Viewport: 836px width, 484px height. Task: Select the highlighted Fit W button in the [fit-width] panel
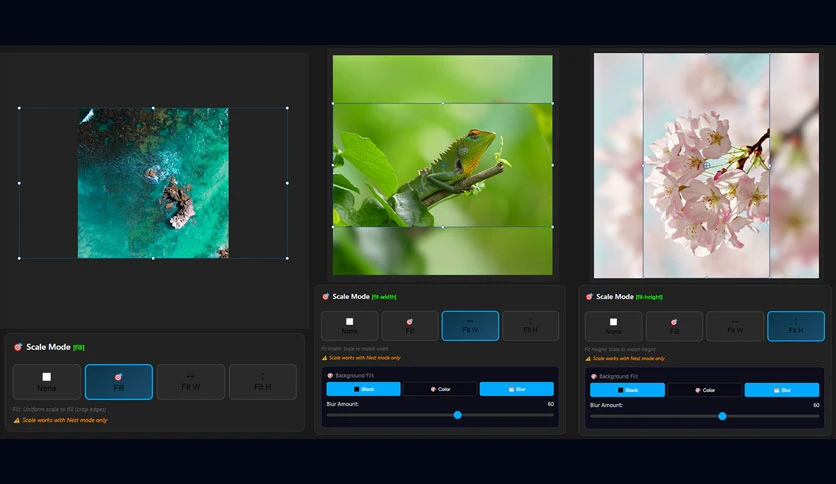point(470,326)
